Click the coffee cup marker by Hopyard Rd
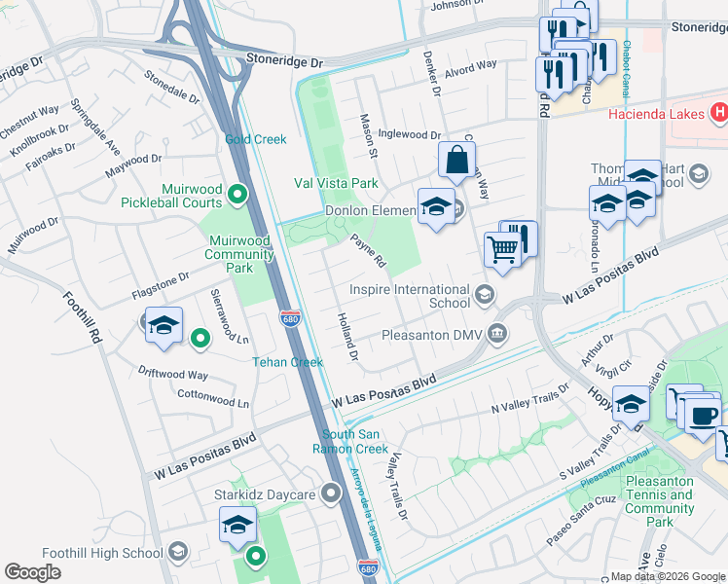 tap(703, 418)
